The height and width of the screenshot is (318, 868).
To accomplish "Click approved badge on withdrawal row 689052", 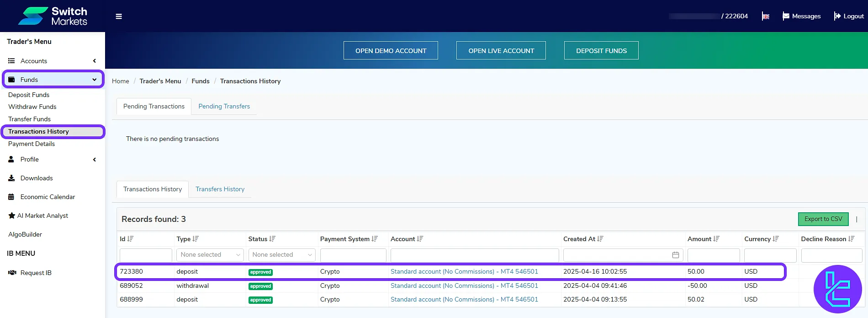I will click(260, 286).
